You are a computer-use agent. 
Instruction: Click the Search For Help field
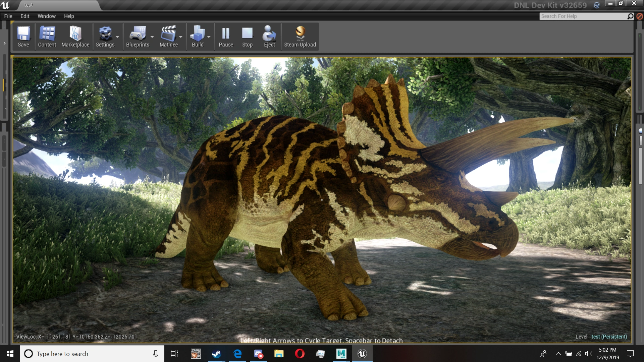tap(583, 16)
